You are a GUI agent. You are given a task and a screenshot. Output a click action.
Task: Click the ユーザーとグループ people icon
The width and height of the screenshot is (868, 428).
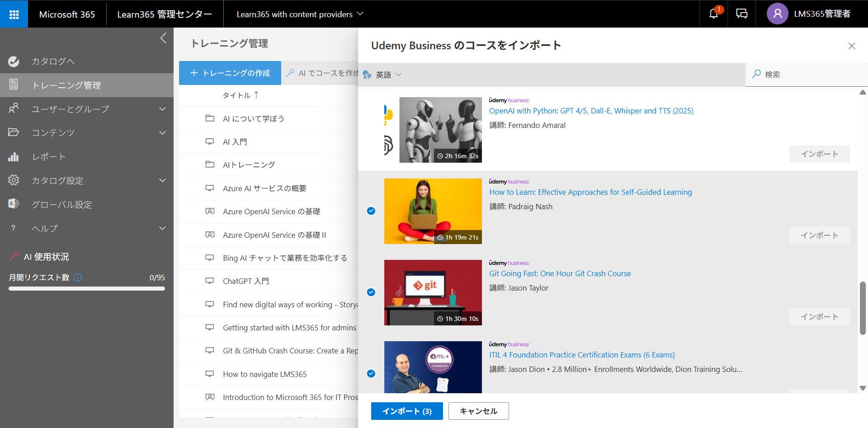14,109
